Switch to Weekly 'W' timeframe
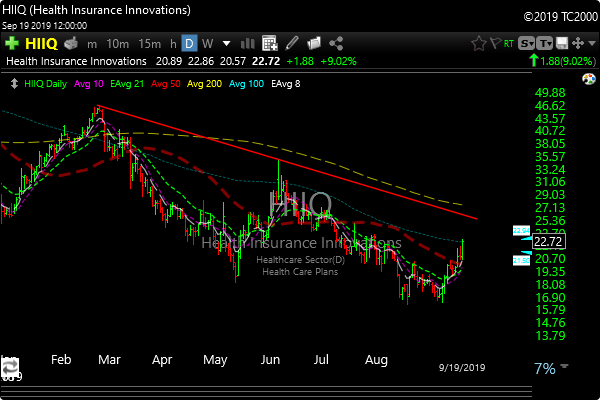 [207, 43]
